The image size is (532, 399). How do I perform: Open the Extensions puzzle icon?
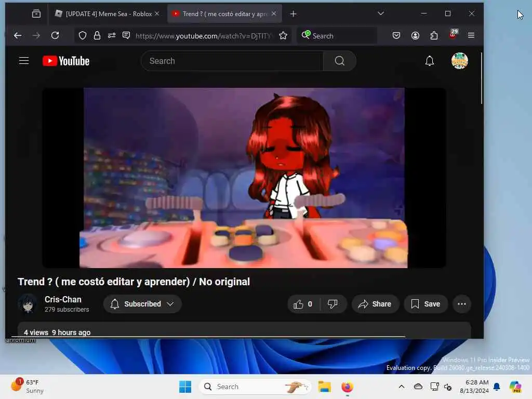click(x=434, y=35)
